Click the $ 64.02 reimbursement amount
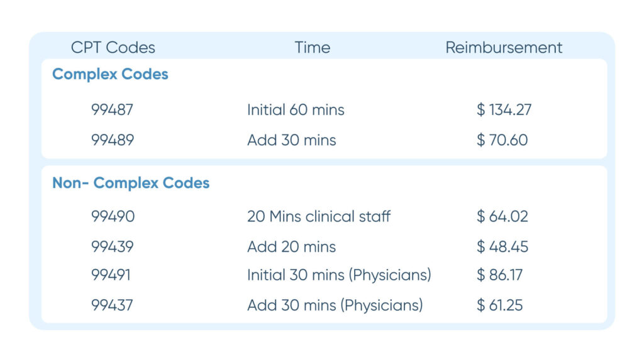 [502, 217]
